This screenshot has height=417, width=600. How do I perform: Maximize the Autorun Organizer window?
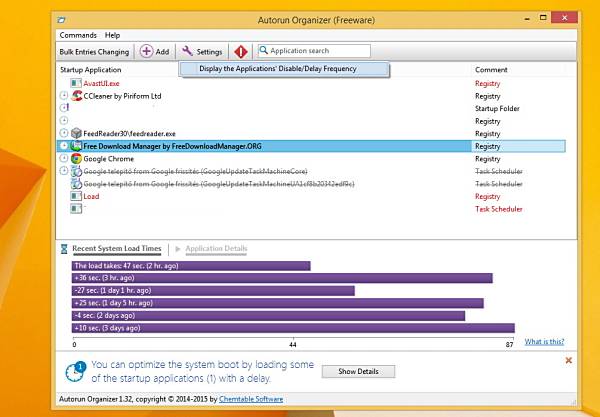[x=543, y=18]
